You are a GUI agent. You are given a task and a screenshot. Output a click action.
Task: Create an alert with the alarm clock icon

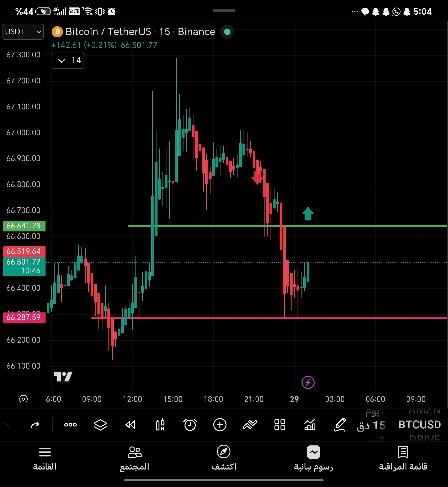190,425
